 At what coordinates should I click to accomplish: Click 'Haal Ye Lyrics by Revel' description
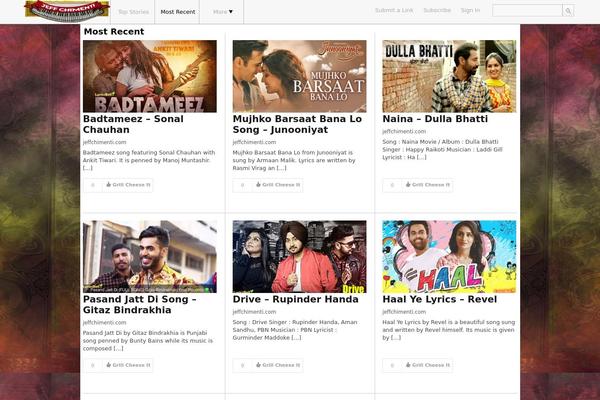click(448, 330)
